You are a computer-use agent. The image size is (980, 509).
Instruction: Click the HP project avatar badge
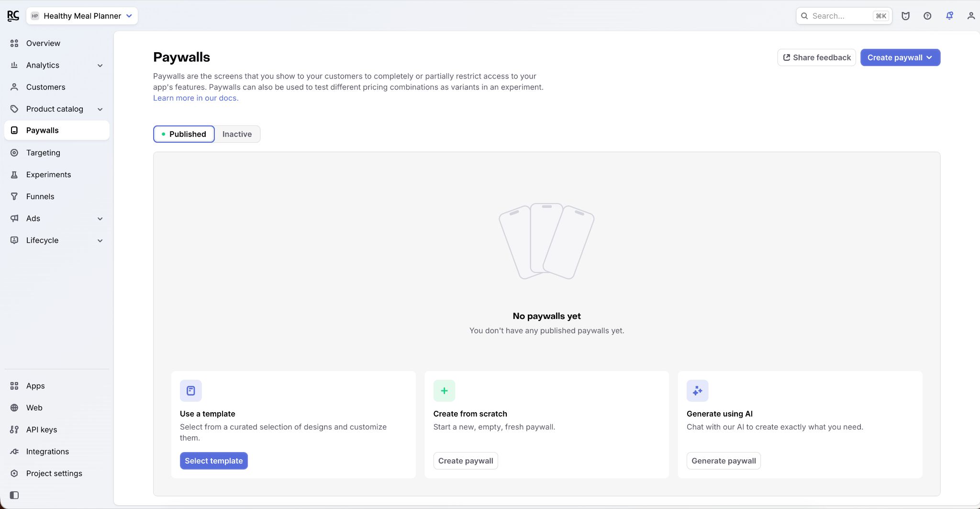point(35,16)
